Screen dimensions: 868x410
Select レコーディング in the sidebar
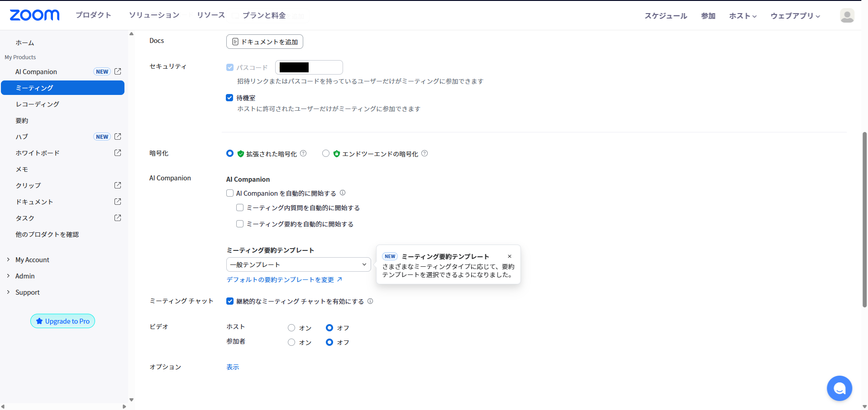click(x=37, y=104)
